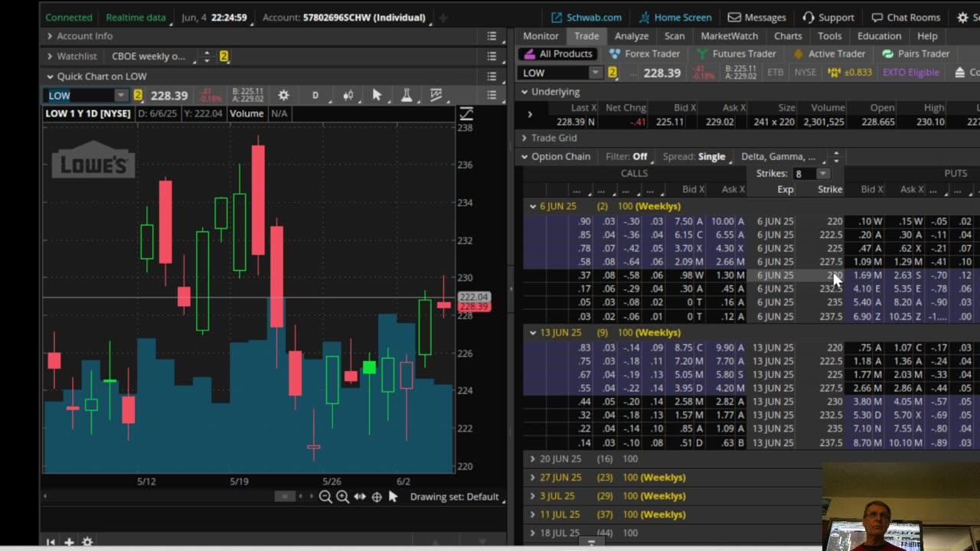Select the drawing pointer tool in chart toolbar

tap(377, 95)
